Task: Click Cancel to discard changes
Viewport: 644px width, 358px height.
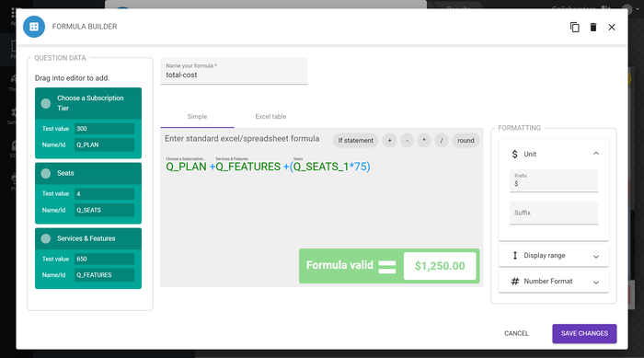Action: (516, 333)
